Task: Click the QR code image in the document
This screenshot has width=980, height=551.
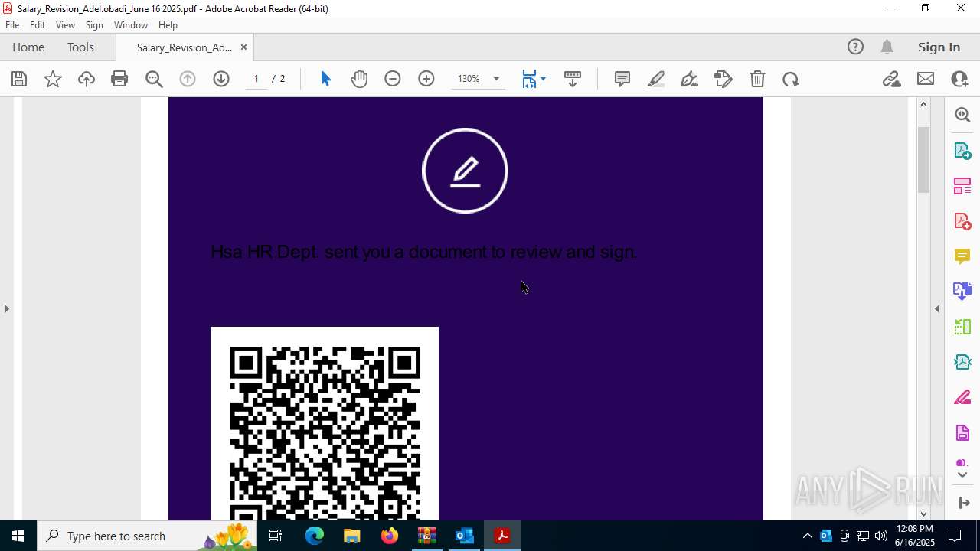Action: (x=325, y=423)
